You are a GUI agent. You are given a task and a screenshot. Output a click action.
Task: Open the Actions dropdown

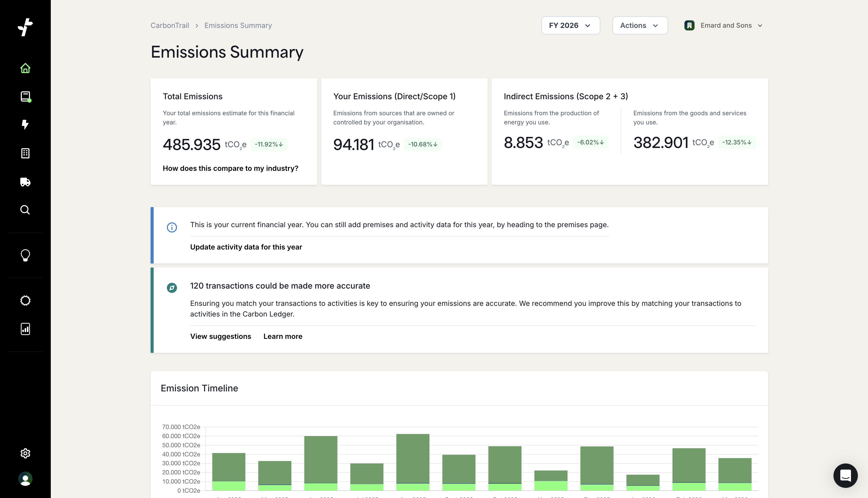pyautogui.click(x=639, y=25)
